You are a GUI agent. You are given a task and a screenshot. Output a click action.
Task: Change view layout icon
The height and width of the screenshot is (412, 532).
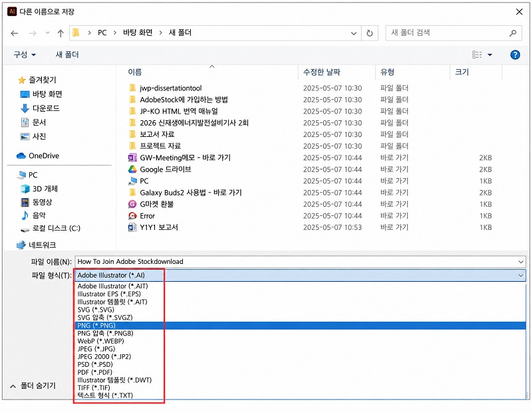[477, 54]
